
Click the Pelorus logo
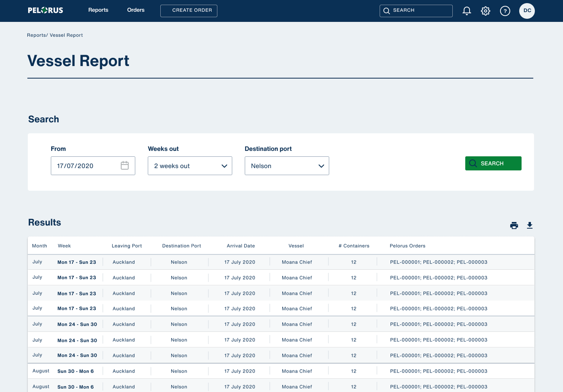[45, 10]
